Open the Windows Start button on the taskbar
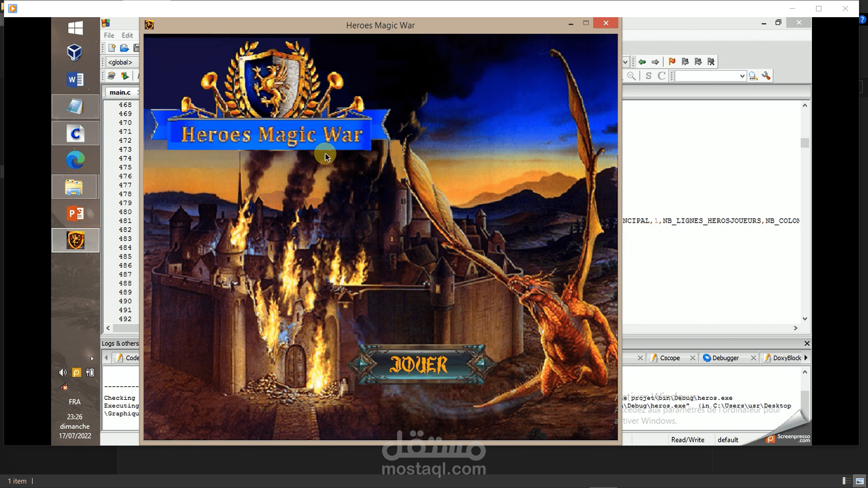The width and height of the screenshot is (868, 488). (75, 28)
